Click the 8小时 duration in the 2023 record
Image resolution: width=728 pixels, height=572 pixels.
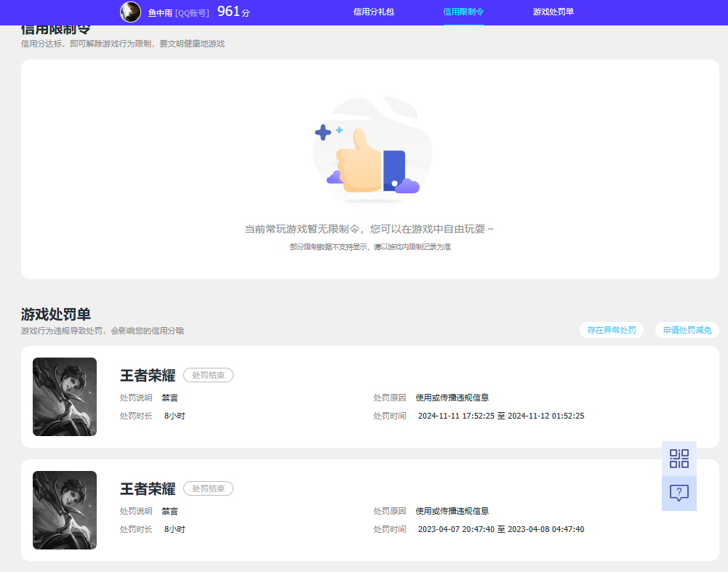pyautogui.click(x=175, y=529)
